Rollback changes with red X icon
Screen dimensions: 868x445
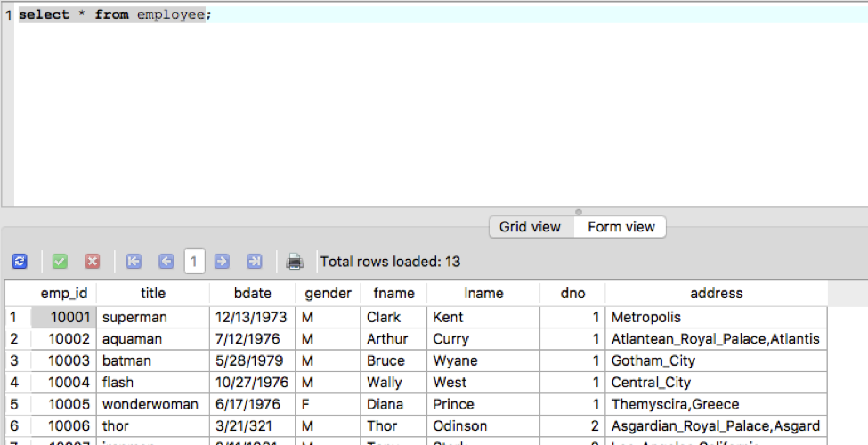[93, 262]
